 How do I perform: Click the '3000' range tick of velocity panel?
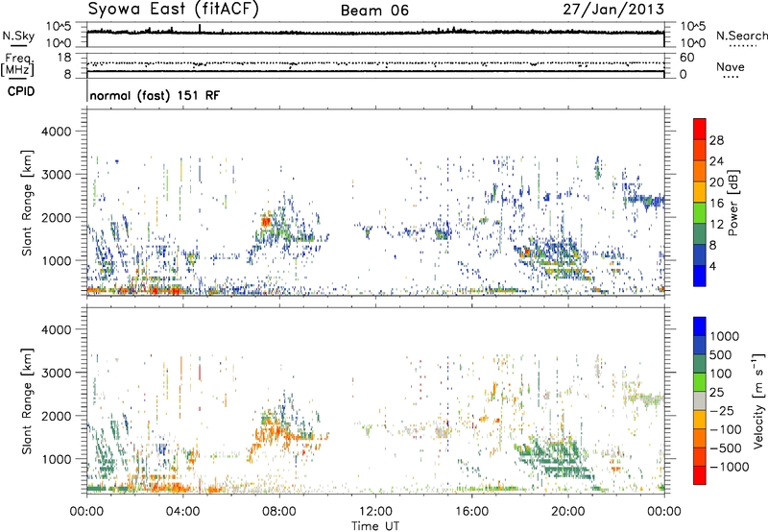click(x=57, y=374)
